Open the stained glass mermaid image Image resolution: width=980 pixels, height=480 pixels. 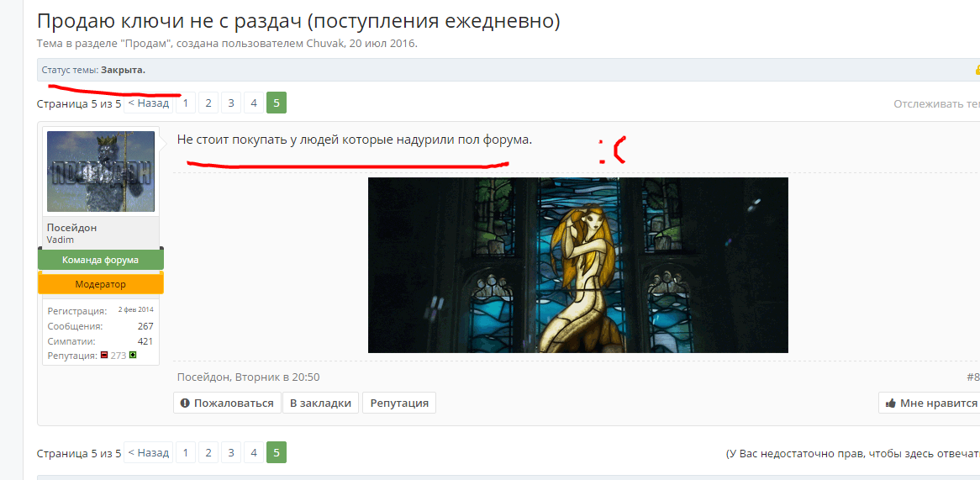[577, 265]
